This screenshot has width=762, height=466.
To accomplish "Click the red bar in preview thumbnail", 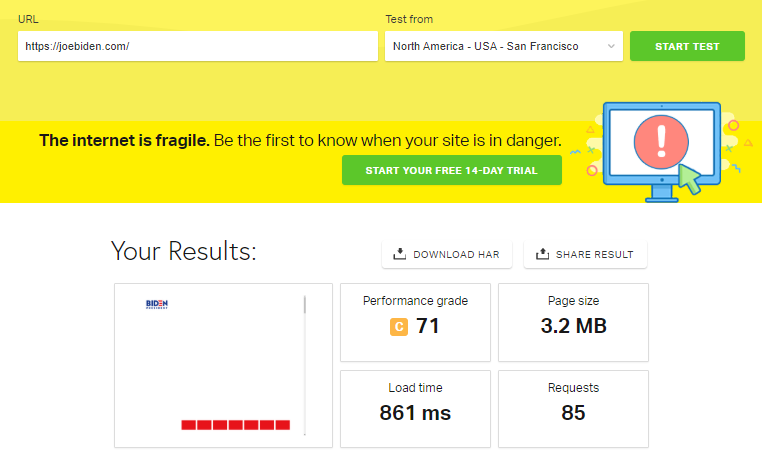I will 236,425.
